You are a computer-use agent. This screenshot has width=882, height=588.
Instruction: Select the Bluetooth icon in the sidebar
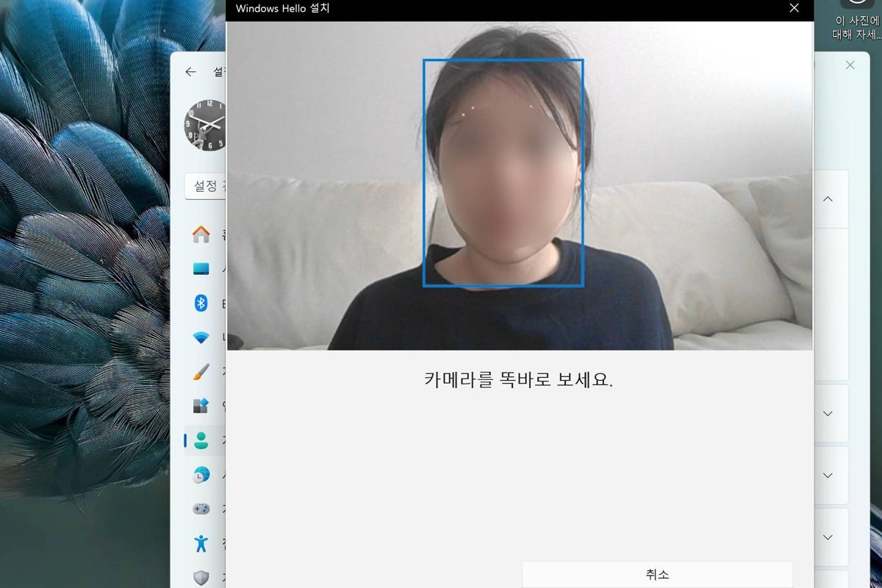click(x=201, y=303)
